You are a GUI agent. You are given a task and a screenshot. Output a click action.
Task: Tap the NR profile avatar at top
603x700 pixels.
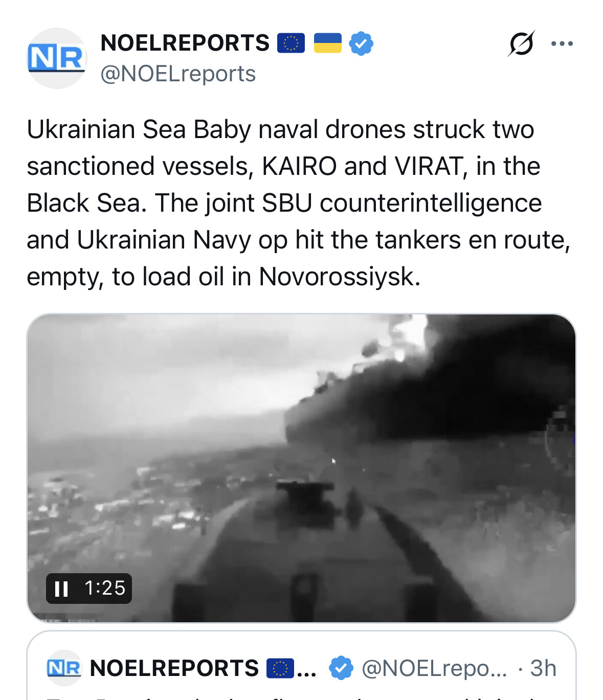tap(56, 58)
